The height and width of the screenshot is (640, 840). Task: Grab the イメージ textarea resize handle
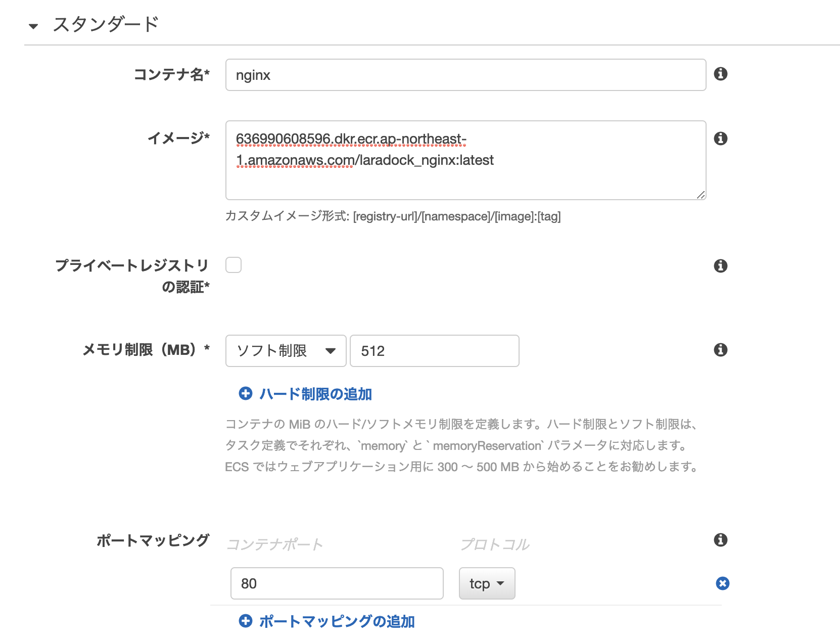[x=701, y=195]
